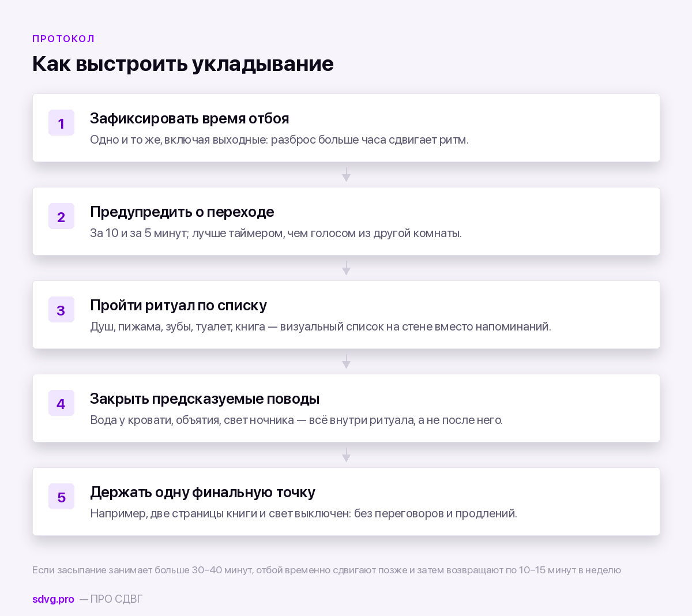
Task: Click footnote 'Если засыпание занимает больше 30–40 минут'
Action: pyautogui.click(x=142, y=570)
